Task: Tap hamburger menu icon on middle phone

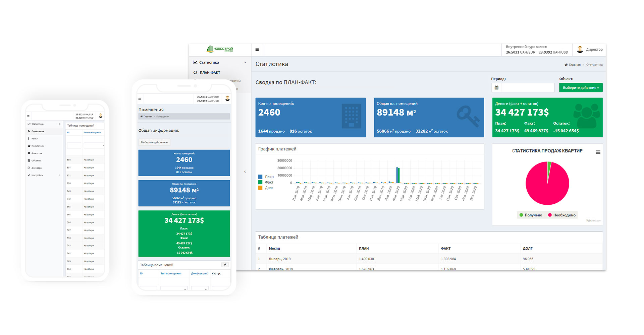Action: (x=140, y=99)
